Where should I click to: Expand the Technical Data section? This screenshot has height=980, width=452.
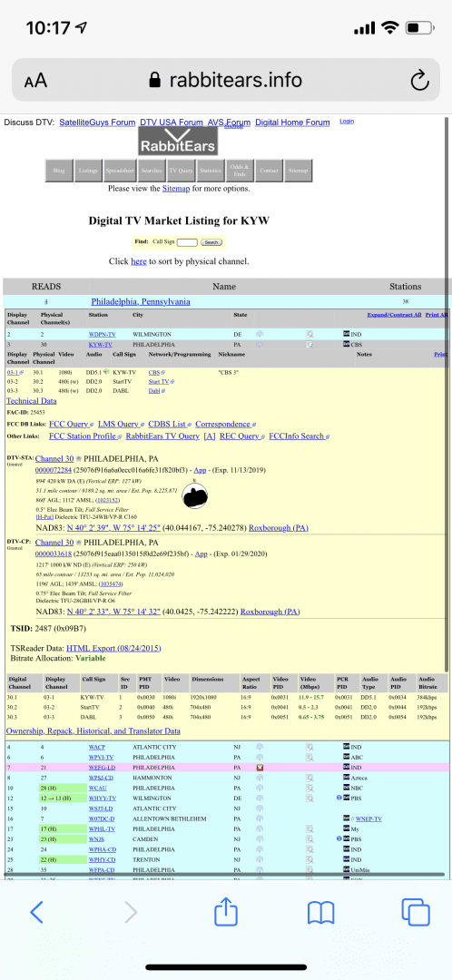[x=31, y=401]
